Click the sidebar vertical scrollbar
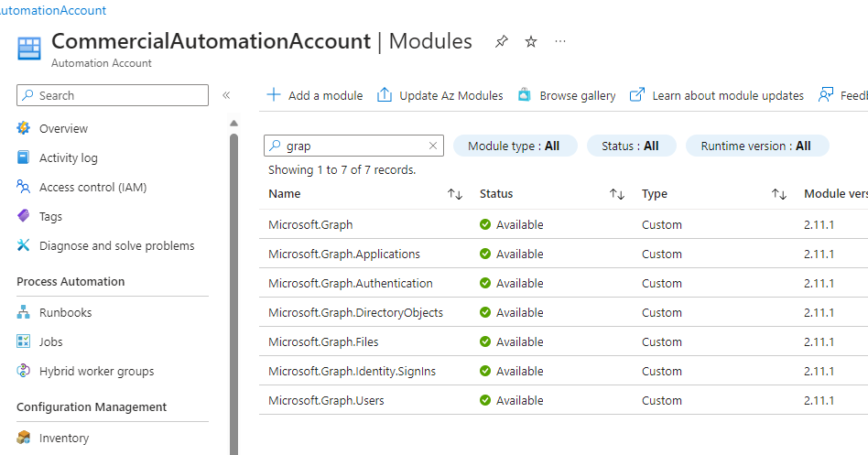This screenshot has width=868, height=455. [233, 293]
